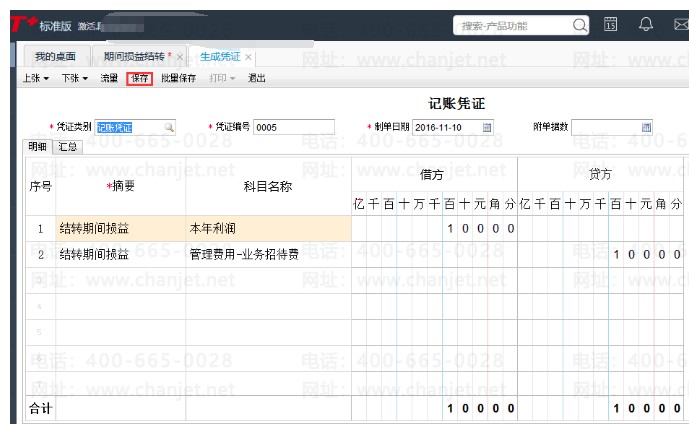
Task: Click the 借方 column header
Action: point(432,174)
